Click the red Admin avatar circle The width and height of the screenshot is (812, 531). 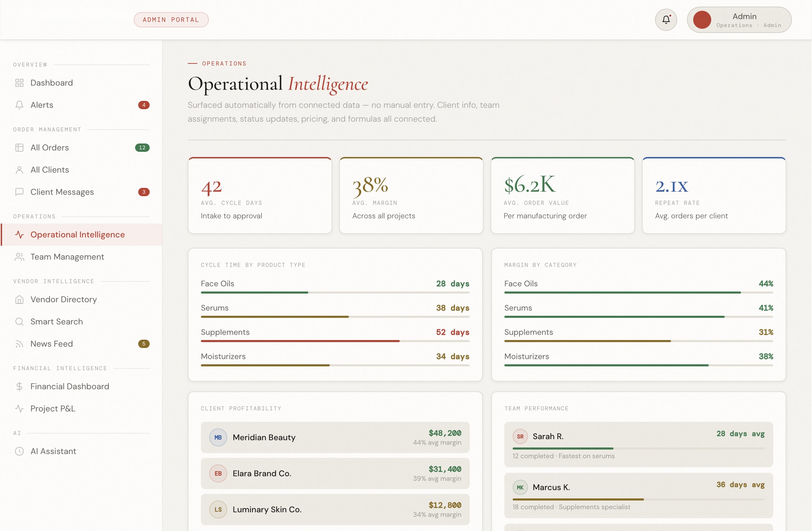pyautogui.click(x=702, y=20)
